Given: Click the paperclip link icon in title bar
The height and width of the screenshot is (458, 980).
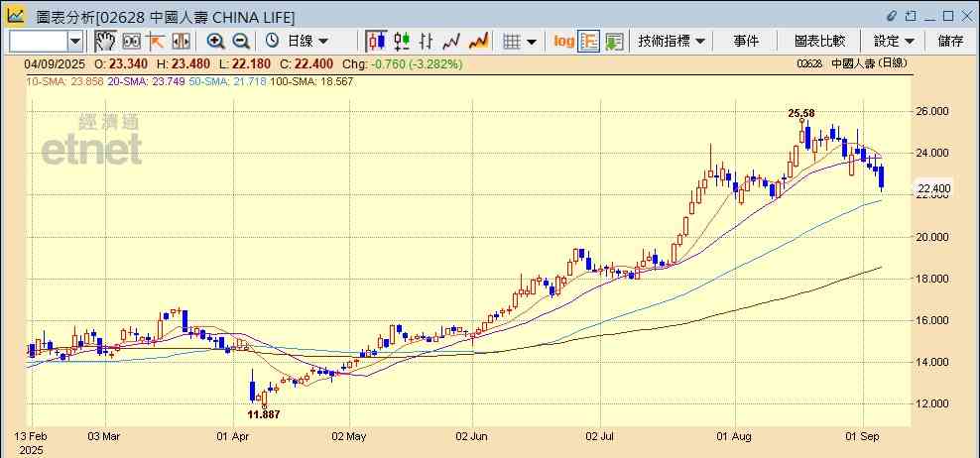Looking at the screenshot, I should [892, 16].
